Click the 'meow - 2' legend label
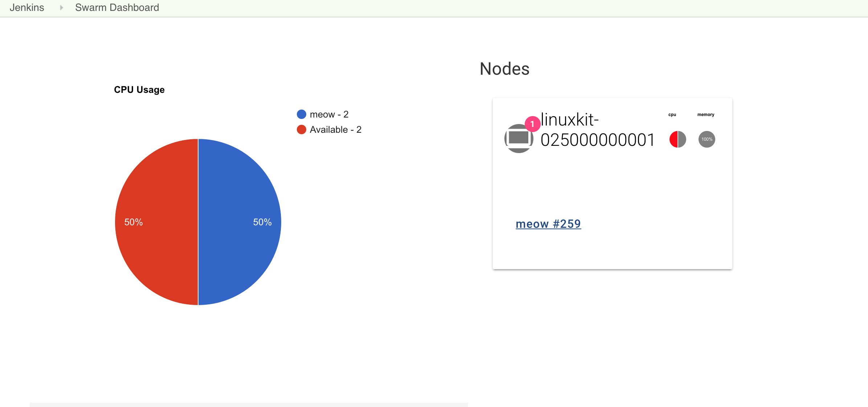The height and width of the screenshot is (407, 868). coord(329,115)
